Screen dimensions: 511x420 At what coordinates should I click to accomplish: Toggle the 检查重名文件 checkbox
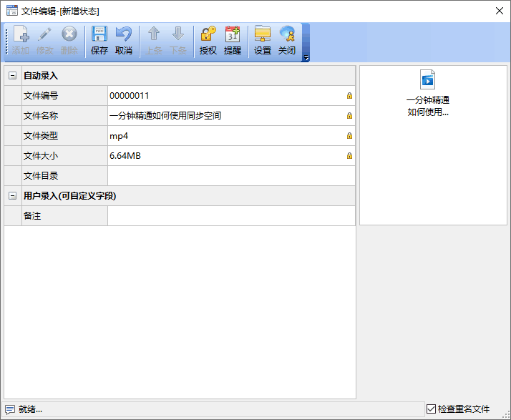[431, 409]
